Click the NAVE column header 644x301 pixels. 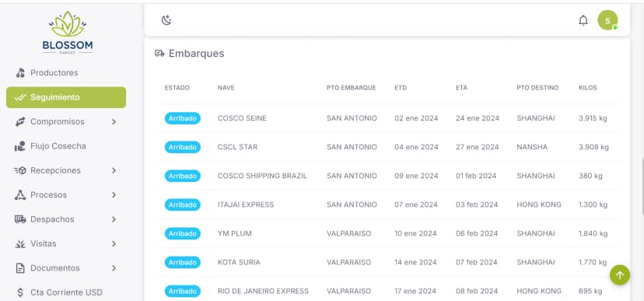pyautogui.click(x=226, y=88)
